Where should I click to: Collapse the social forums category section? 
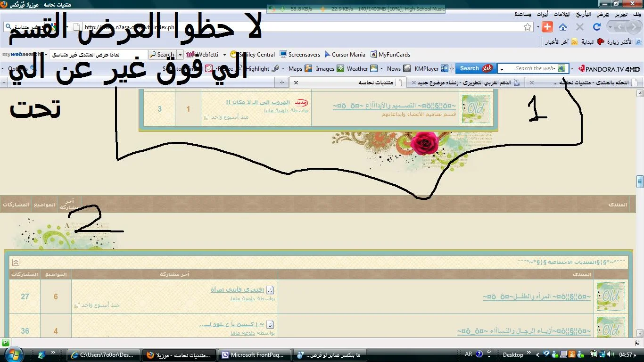pos(16,262)
